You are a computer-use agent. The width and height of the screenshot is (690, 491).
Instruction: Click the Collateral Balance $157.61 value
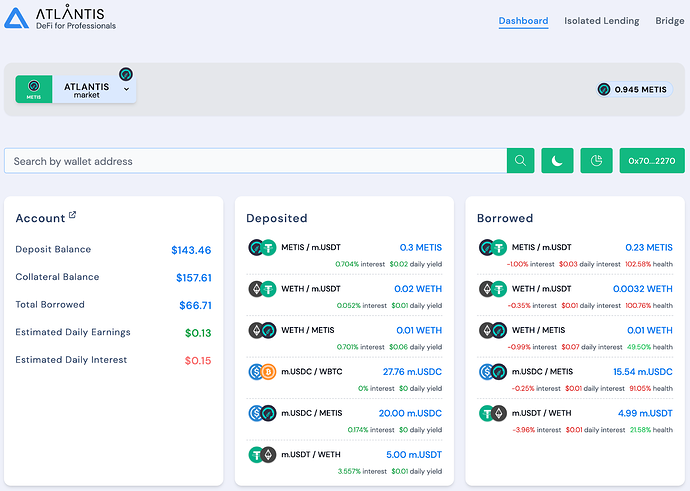[194, 278]
